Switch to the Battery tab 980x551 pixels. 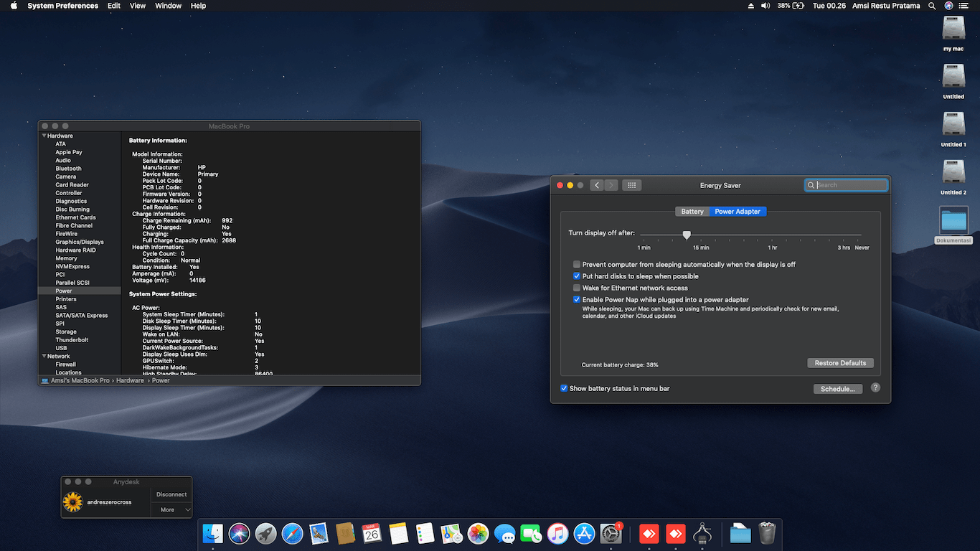692,212
